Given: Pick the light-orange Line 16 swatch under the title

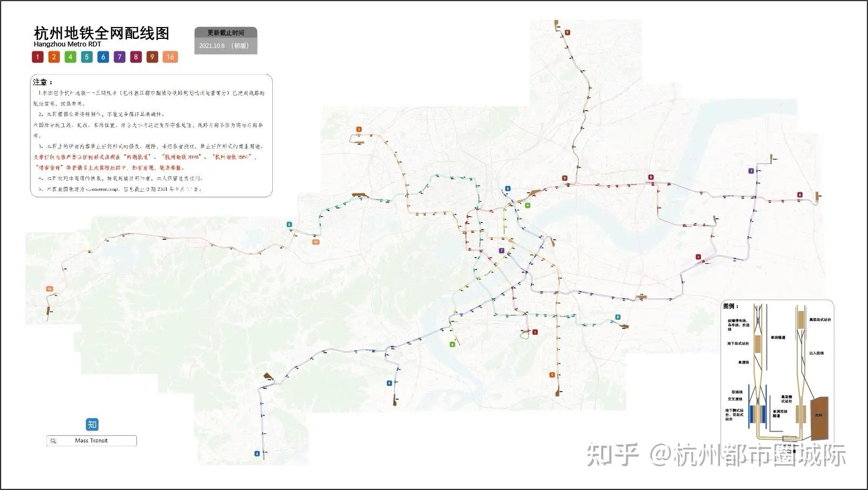Looking at the screenshot, I should coord(170,57).
